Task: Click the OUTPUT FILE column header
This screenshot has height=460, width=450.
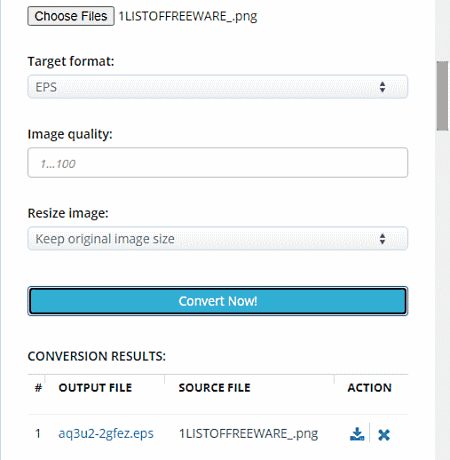Action: [x=95, y=388]
